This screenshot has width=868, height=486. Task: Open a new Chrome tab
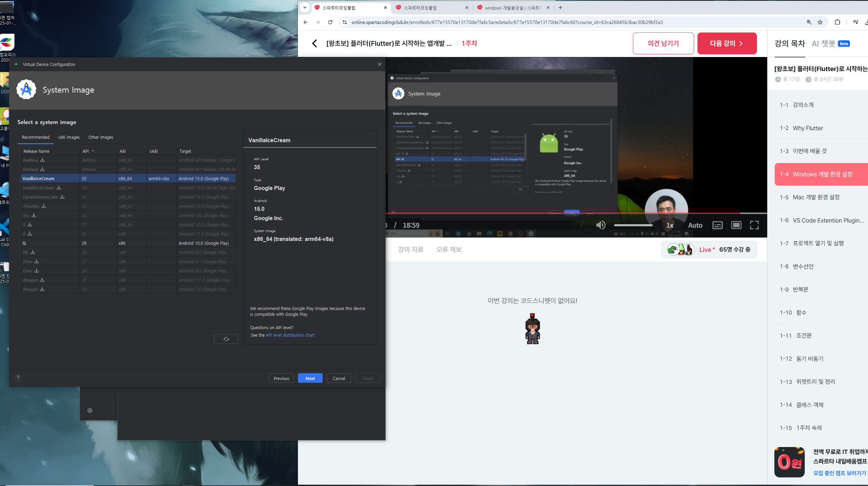click(x=560, y=8)
